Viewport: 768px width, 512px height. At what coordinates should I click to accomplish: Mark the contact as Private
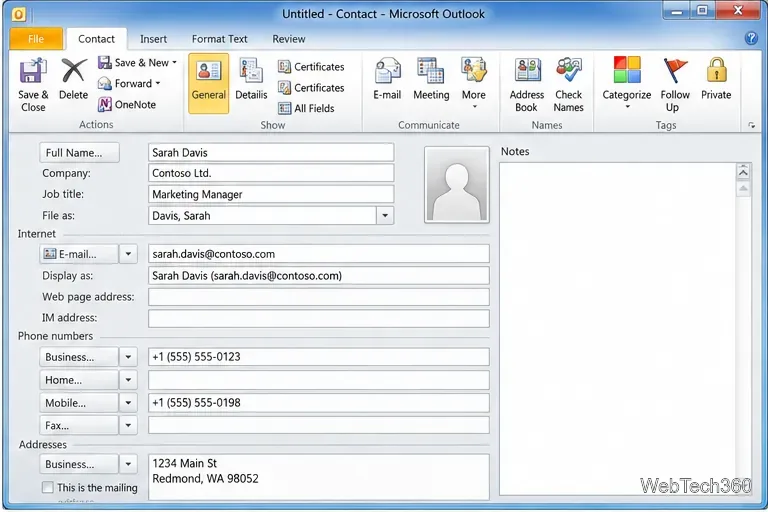click(716, 78)
